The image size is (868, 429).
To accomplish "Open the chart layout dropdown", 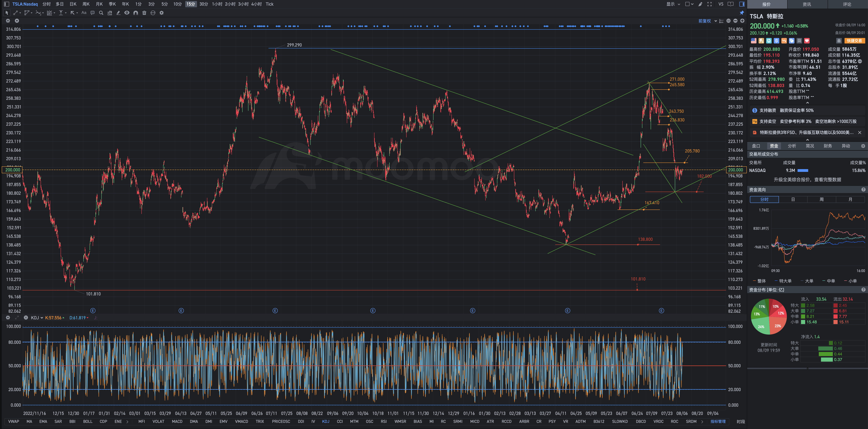I will click(689, 4).
